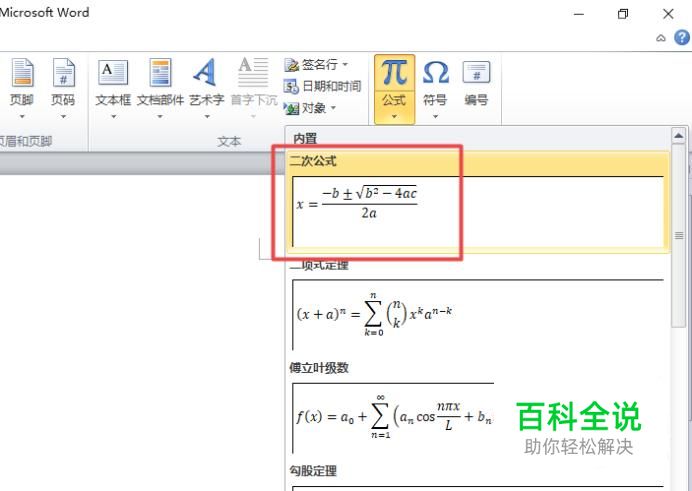Collapse the ribbon with the caret icon

661,38
